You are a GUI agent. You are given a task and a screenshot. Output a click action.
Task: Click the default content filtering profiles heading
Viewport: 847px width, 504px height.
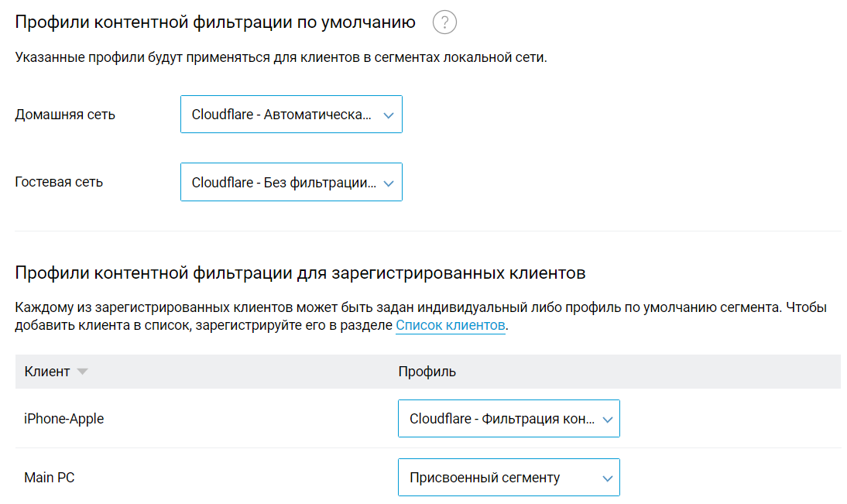(x=215, y=22)
